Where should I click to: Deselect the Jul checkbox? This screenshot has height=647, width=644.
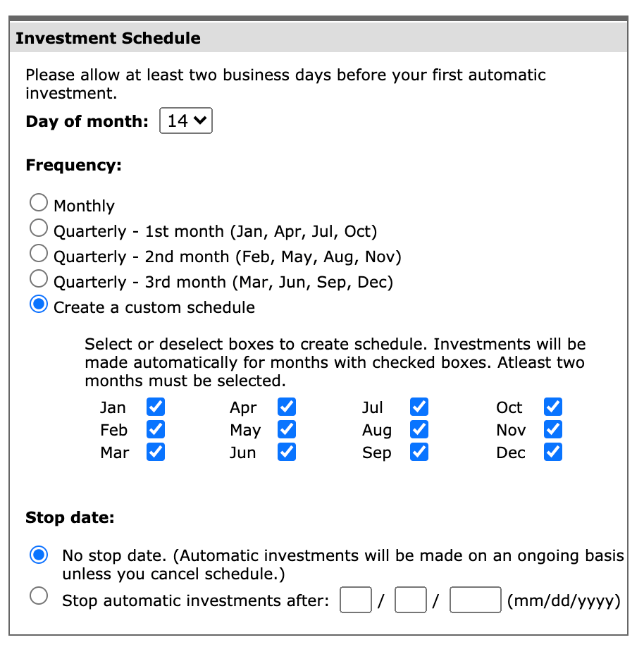coord(419,407)
